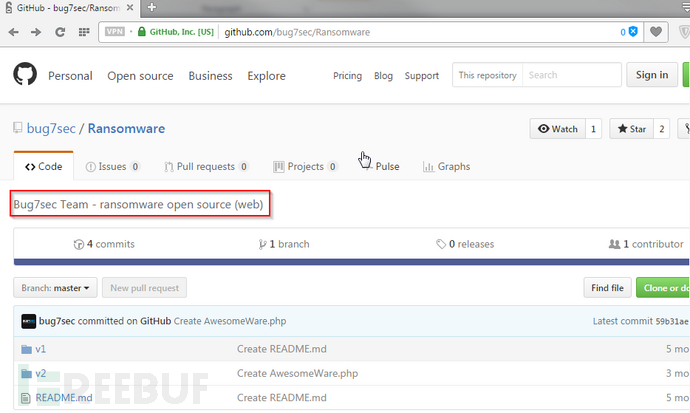Click the browser back arrow
Viewport: 690px width, 413px height.
click(x=14, y=32)
